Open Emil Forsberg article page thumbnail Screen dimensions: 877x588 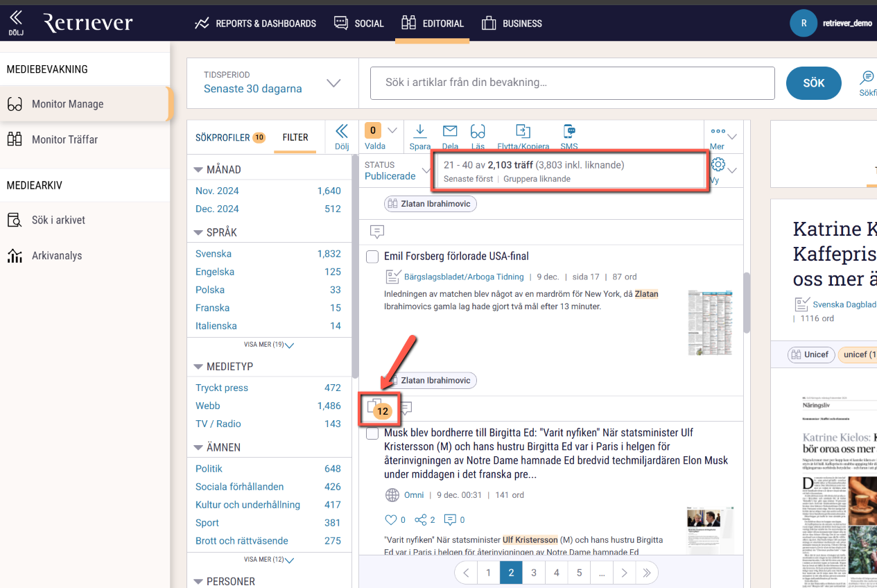coord(711,322)
